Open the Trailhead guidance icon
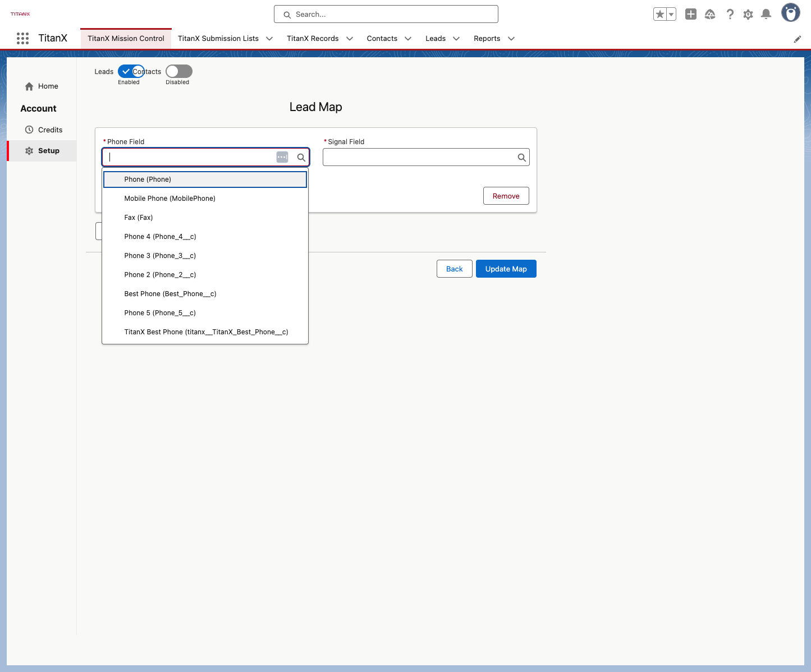Viewport: 811px width, 672px height. 710,15
